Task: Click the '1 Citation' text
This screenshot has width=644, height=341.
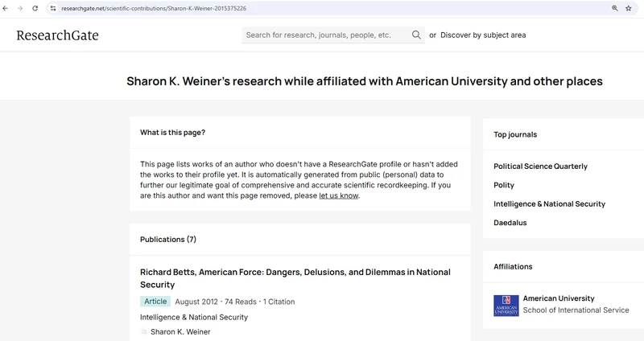Action: point(279,302)
